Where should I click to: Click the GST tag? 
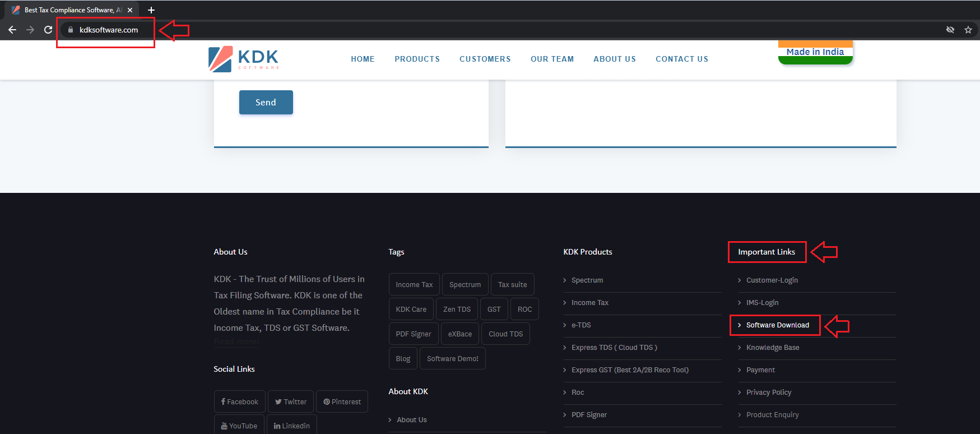pos(494,309)
